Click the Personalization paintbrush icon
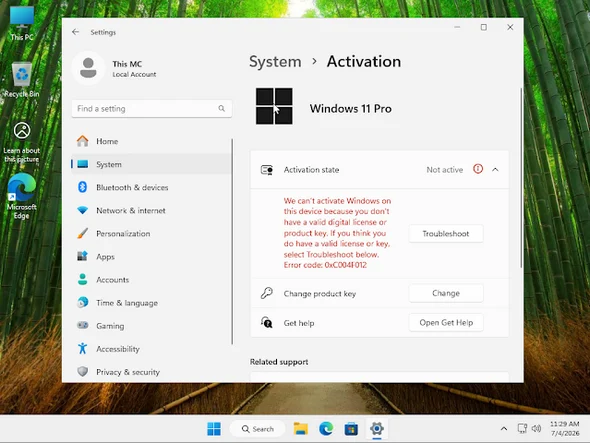This screenshot has width=590, height=443. (82, 233)
